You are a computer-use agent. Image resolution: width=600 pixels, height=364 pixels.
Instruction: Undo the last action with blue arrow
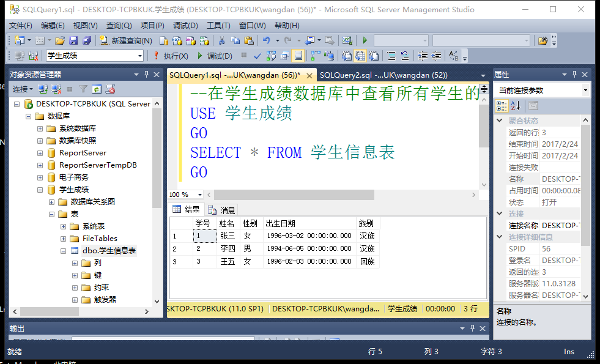(x=266, y=40)
